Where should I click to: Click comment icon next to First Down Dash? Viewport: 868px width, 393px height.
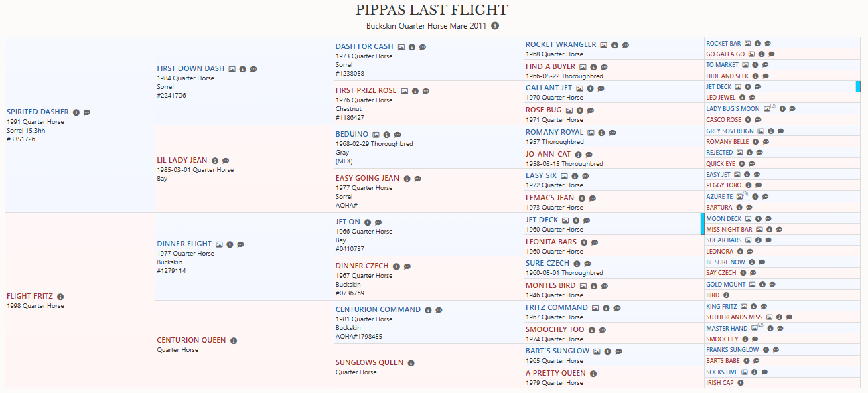[x=254, y=69]
